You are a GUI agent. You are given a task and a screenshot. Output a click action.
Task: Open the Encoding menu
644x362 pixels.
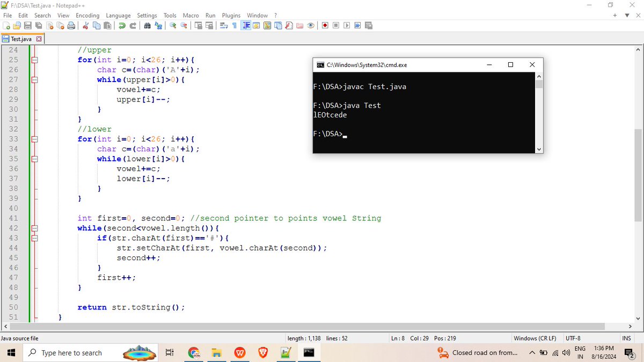point(87,16)
